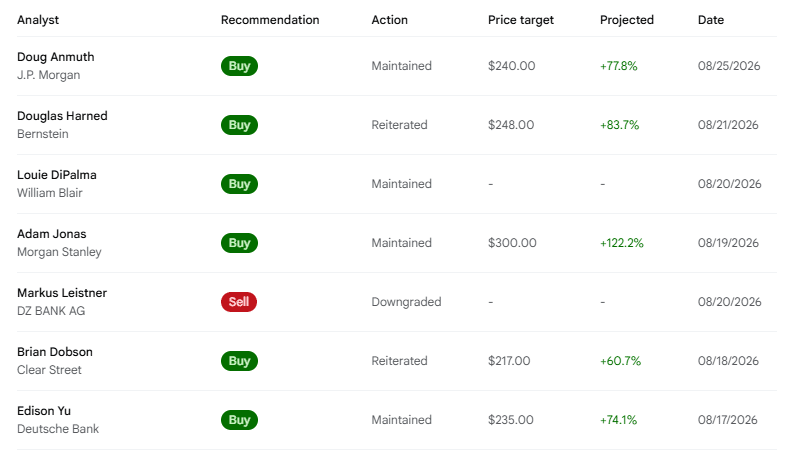This screenshot has height=458, width=805.
Task: Click the red Sell badge for Markus Leistner
Action: coord(239,302)
